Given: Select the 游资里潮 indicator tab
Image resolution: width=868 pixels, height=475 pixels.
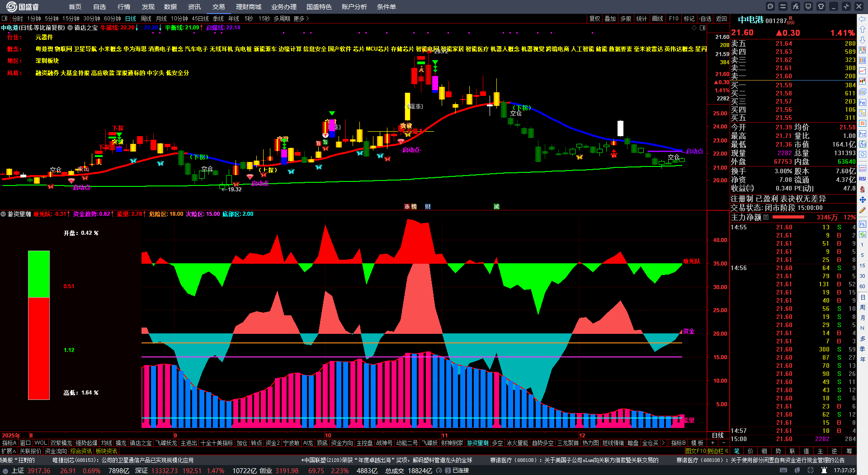Looking at the screenshot, I should 478,443.
